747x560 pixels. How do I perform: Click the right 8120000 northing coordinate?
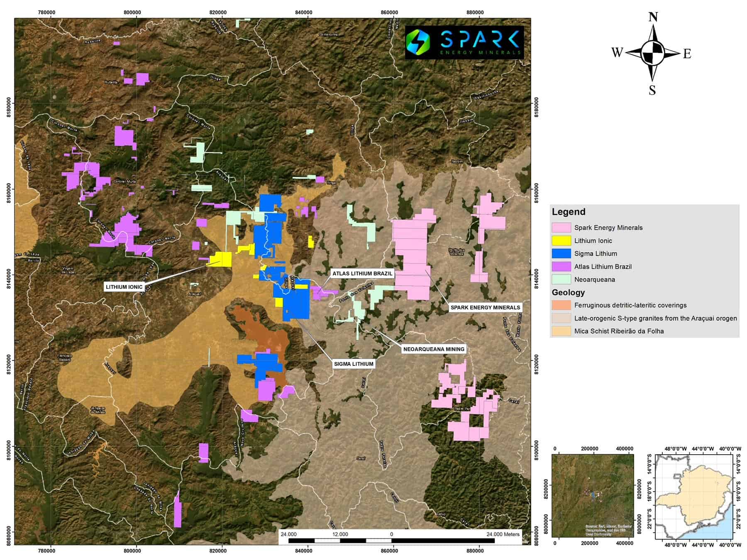click(536, 360)
